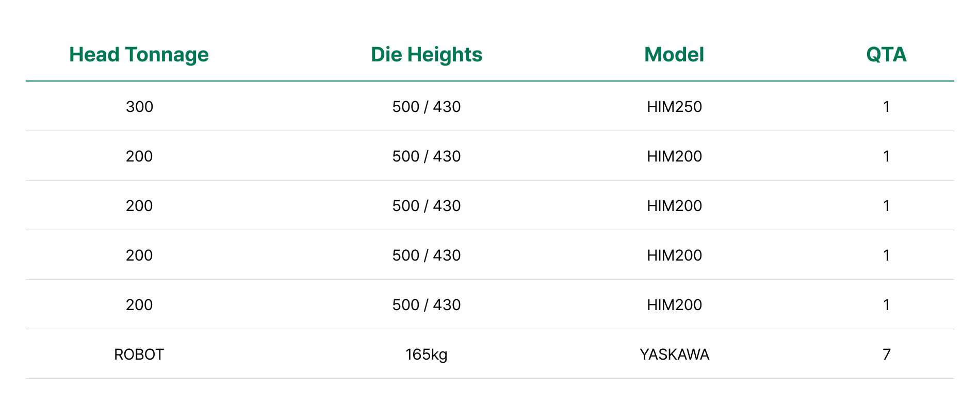Select the first 200 head tonnage cell
Screen dimensions: 980x420
(x=139, y=156)
